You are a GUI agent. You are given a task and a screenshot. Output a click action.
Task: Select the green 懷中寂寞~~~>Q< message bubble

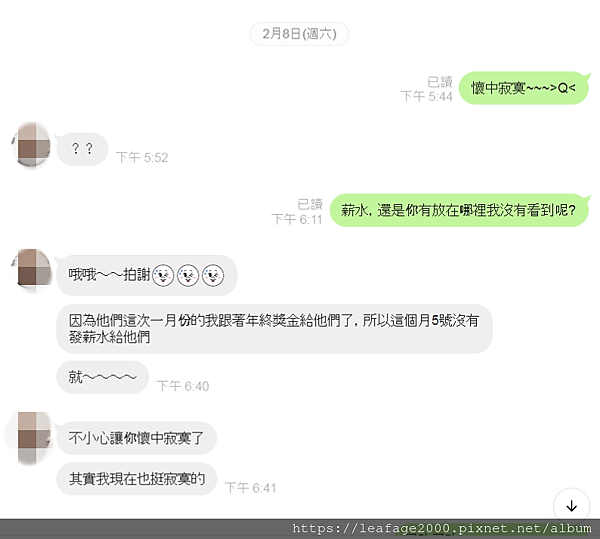[x=523, y=88]
